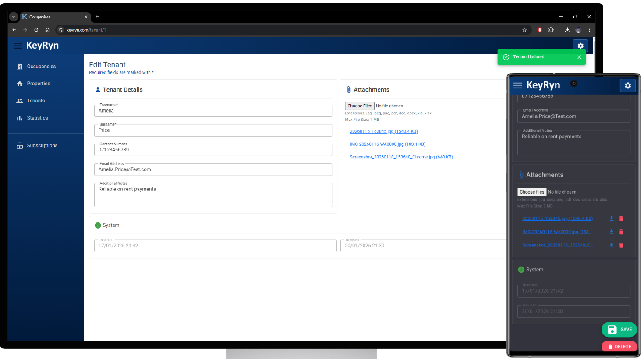644x359 pixels.
Task: Open the browser profile avatar menu
Action: pyautogui.click(x=578, y=30)
